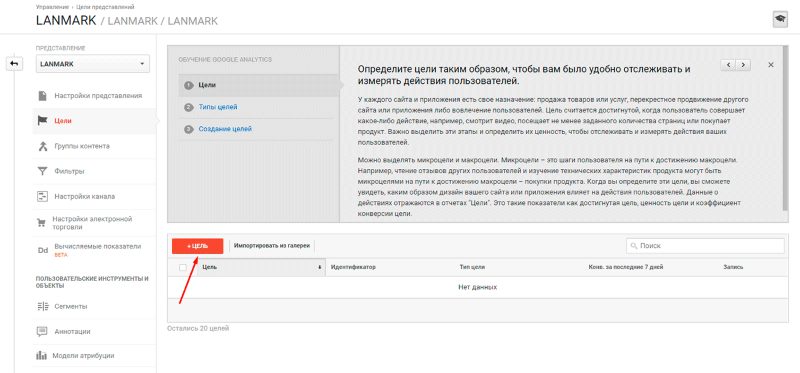Image resolution: width=800 pixels, height=373 pixels.
Task: Click the LANMARK page title
Action: click(x=66, y=21)
